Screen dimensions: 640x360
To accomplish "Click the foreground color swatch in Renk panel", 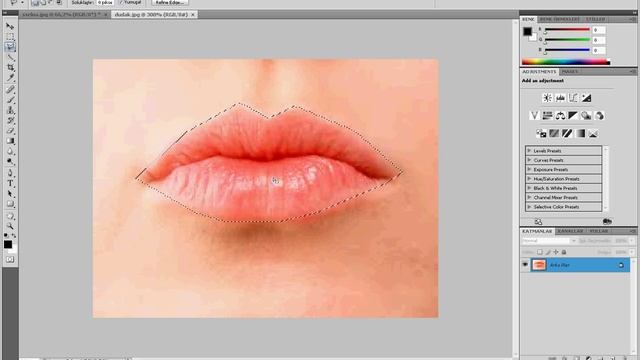I will click(527, 31).
